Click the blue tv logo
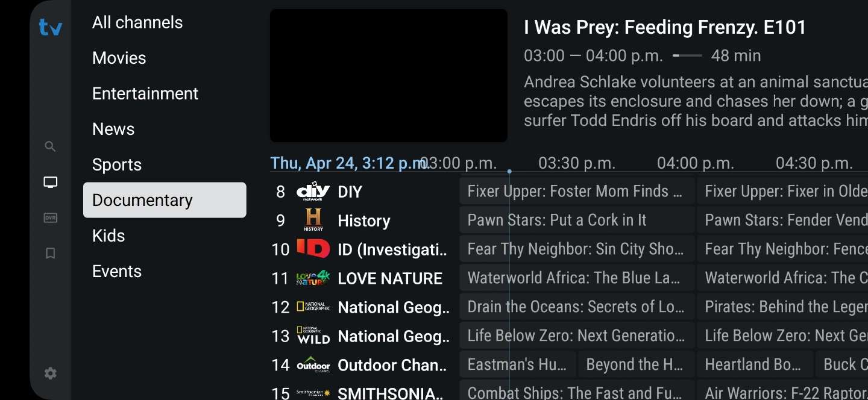Image resolution: width=868 pixels, height=400 pixels. click(x=51, y=27)
